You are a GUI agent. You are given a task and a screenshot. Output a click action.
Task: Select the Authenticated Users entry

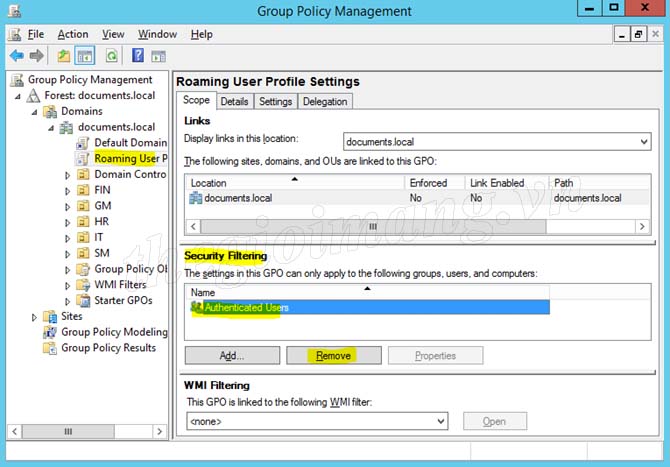point(370,307)
